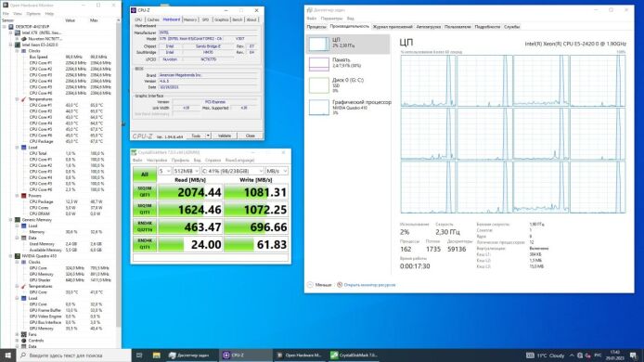Collapse the Intel Xeon E5-2420 node
Screen dimensions: 644x362
tap(11, 45)
